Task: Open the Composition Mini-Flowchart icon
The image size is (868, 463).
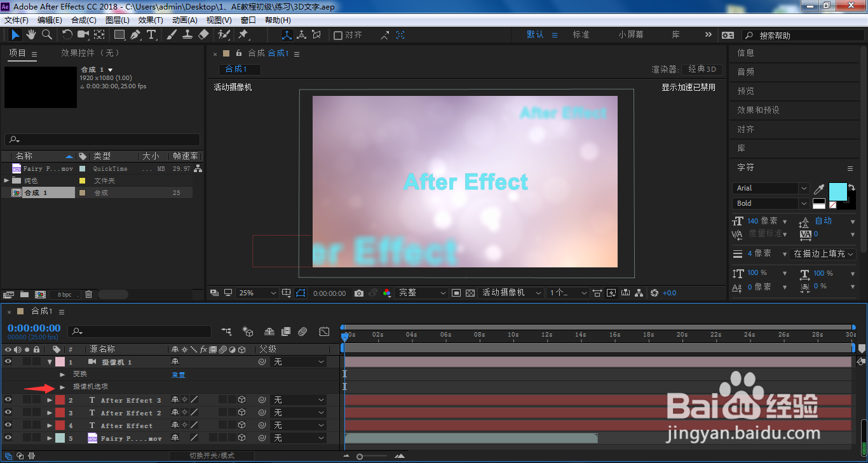Action: (227, 332)
